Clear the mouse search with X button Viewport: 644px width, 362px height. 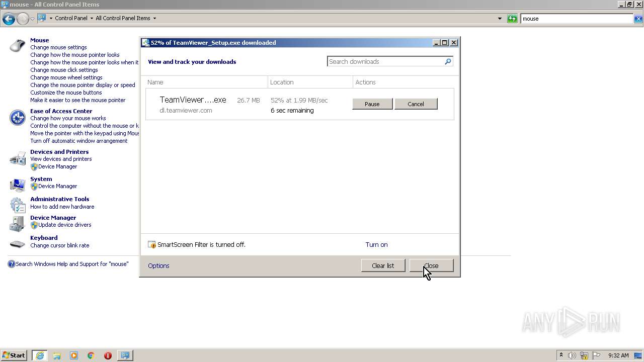pos(638,19)
